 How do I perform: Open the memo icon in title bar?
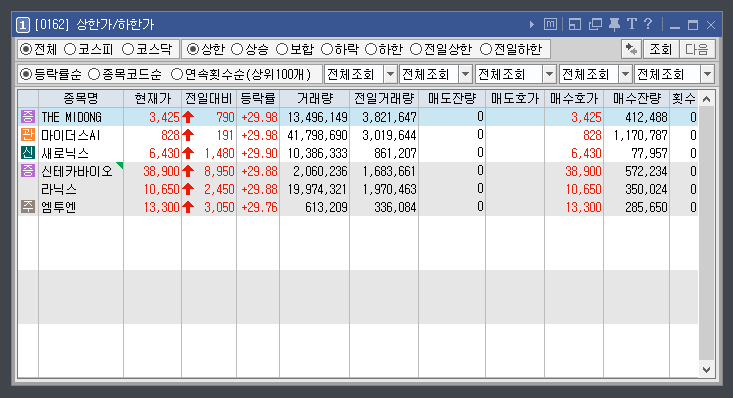point(550,24)
